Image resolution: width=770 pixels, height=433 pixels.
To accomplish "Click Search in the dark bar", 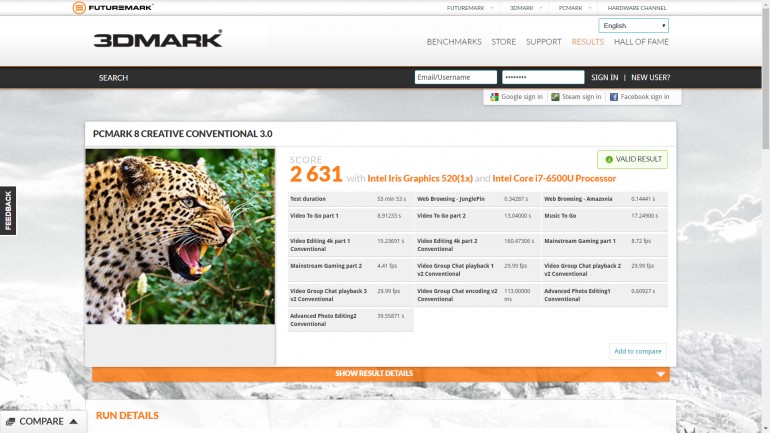I will 113,78.
